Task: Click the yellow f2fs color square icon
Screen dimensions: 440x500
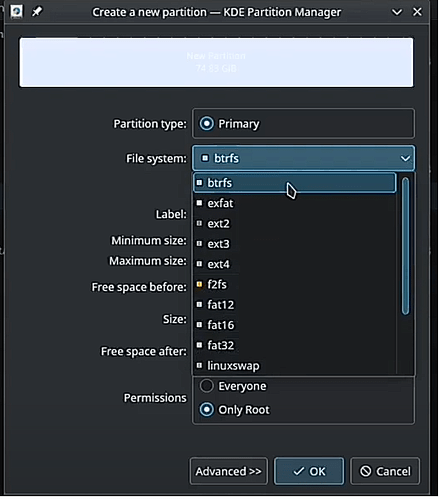Action: [x=199, y=284]
